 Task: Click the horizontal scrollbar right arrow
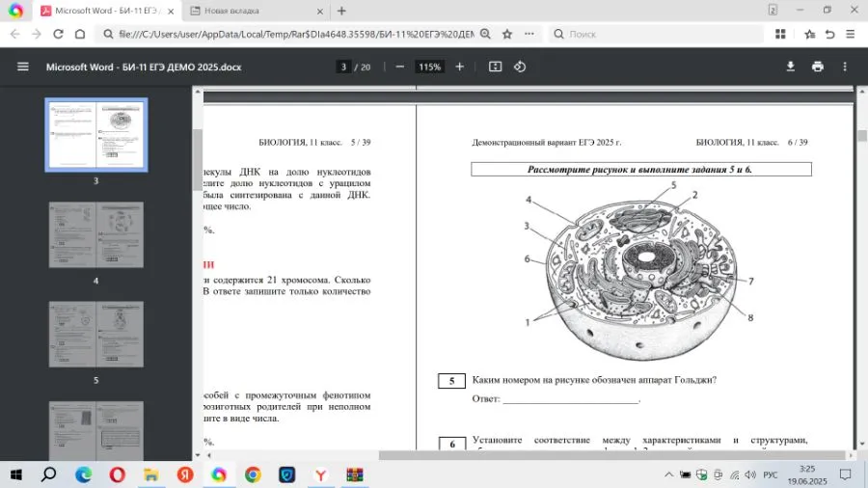pyautogui.click(x=851, y=455)
